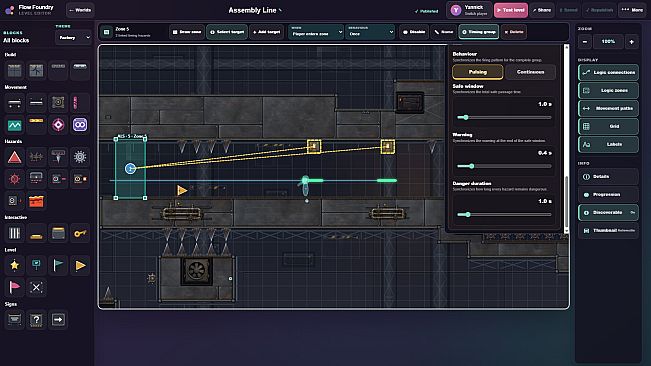Screen dimensions: 651x366
Task: Open the Thumbnail info entry
Action: tap(608, 230)
